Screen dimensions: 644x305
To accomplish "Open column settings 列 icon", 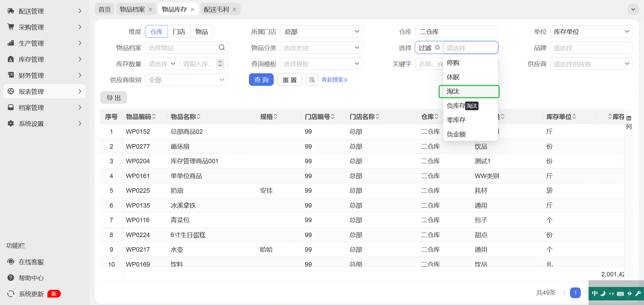I will [629, 122].
